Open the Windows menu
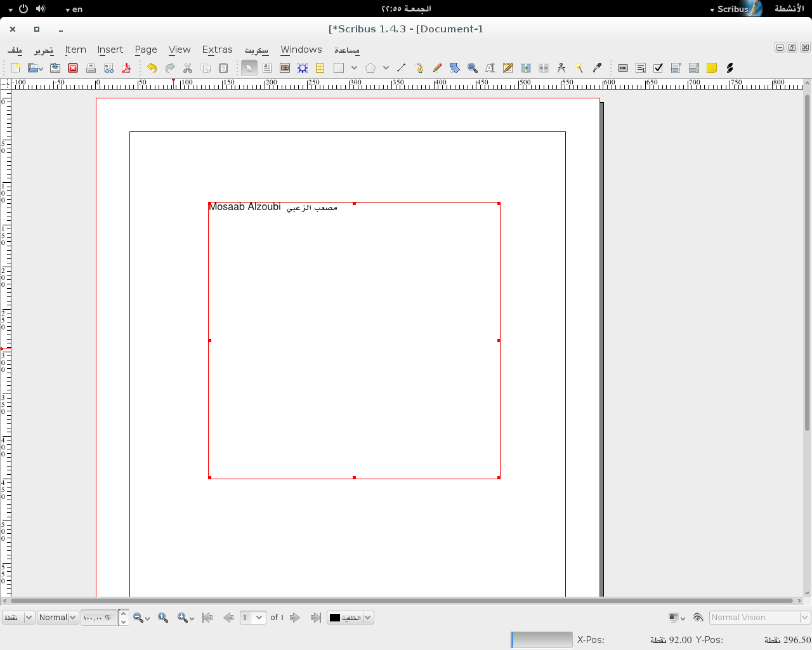The height and width of the screenshot is (650, 812). [301, 50]
